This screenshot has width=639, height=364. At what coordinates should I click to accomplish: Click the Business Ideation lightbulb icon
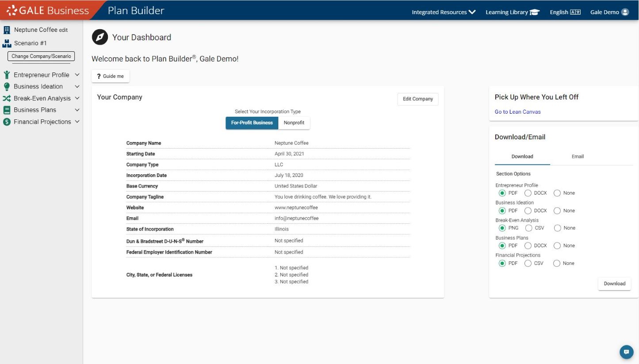[7, 87]
